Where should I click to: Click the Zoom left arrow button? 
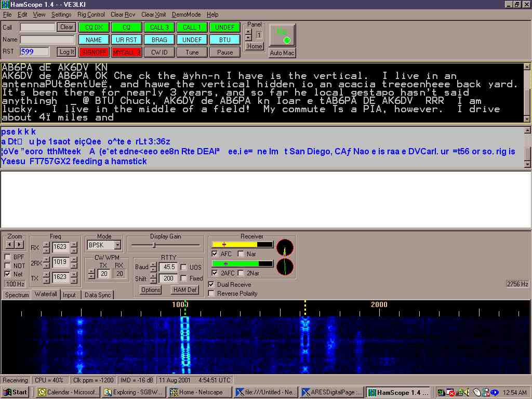(9, 244)
